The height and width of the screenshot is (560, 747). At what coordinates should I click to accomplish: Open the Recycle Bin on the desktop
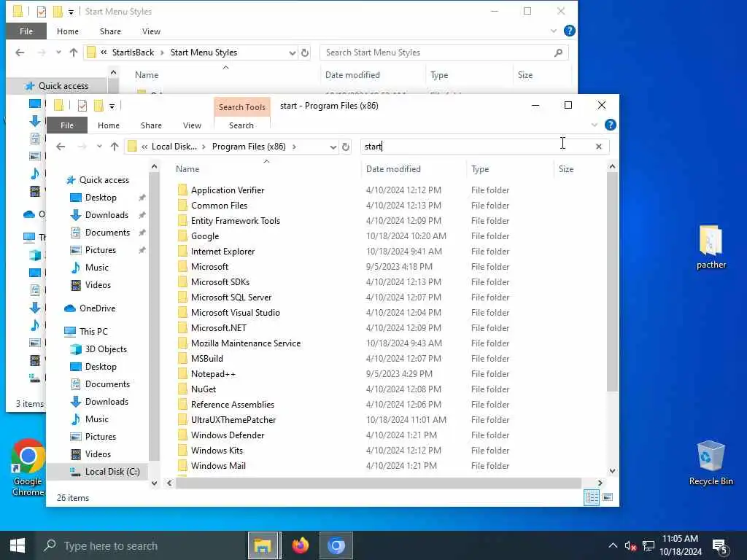pos(711,463)
